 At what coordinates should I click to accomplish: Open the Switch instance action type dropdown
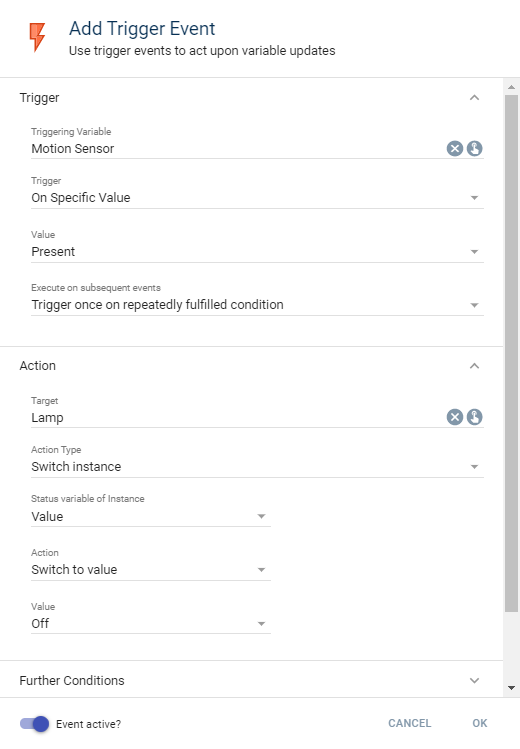click(x=257, y=467)
